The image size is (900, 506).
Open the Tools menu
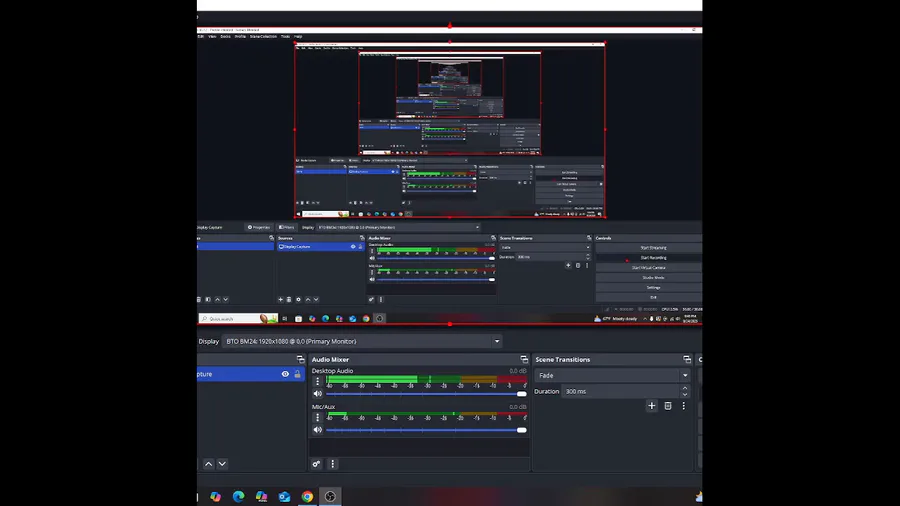[x=285, y=37]
